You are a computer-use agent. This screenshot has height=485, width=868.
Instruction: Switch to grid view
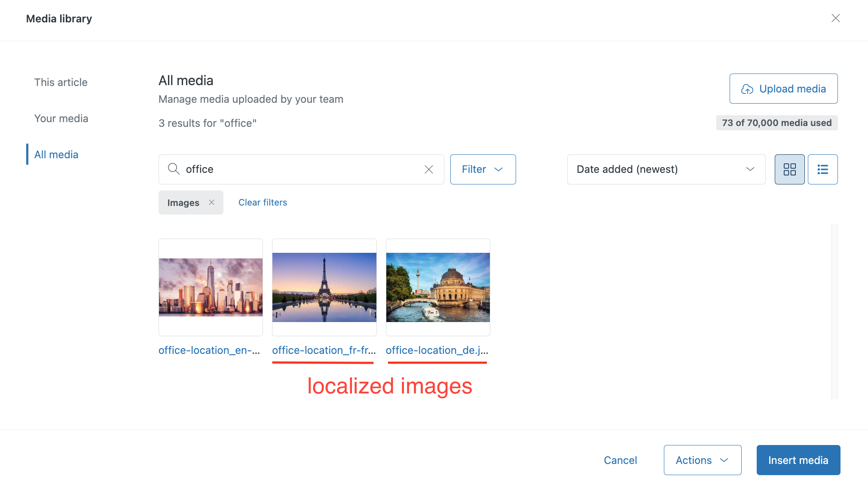(789, 169)
